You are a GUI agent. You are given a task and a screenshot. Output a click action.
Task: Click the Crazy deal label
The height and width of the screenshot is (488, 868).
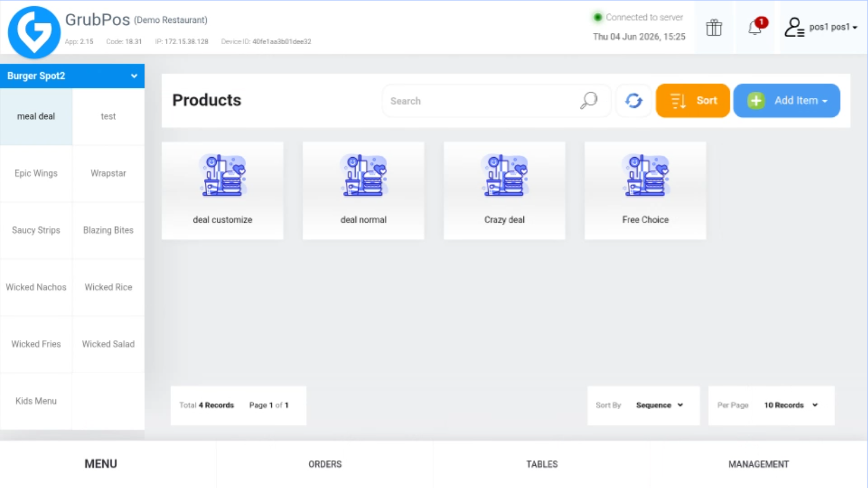[x=504, y=220]
